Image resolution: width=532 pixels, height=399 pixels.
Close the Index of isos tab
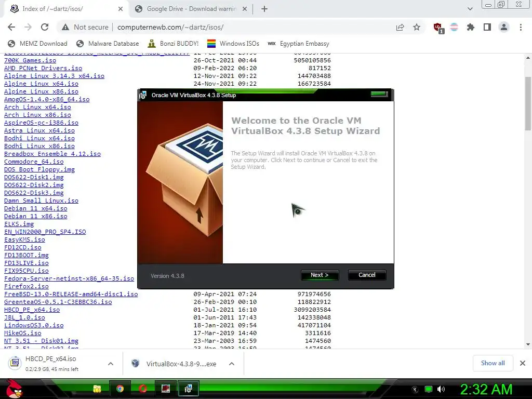(121, 9)
